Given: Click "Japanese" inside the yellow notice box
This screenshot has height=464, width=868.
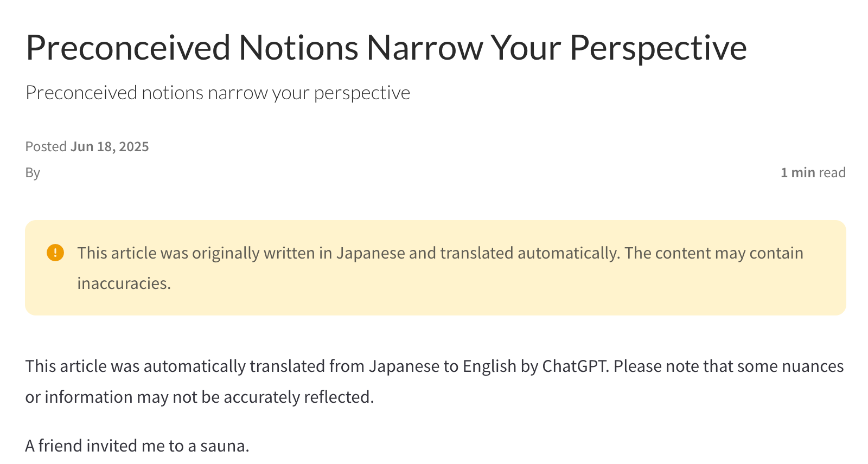Looking at the screenshot, I should pos(371,253).
